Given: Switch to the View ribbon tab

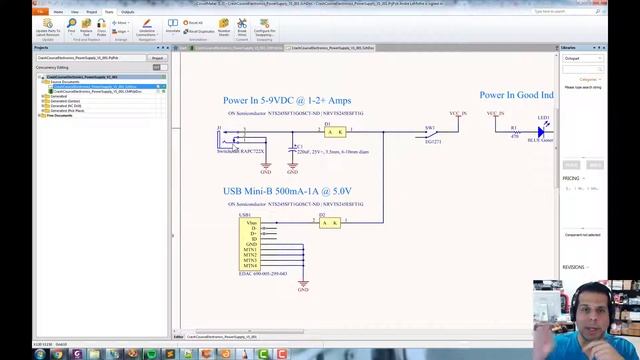Looking at the screenshot, I should [x=75, y=12].
